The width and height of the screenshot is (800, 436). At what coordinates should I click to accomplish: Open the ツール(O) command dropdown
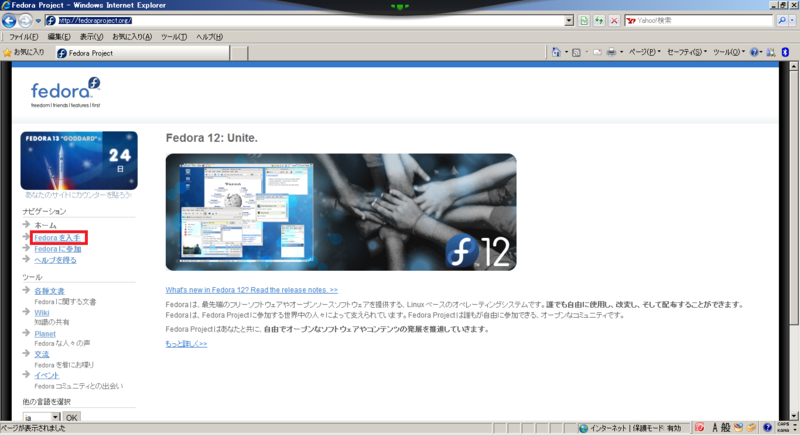[x=729, y=52]
